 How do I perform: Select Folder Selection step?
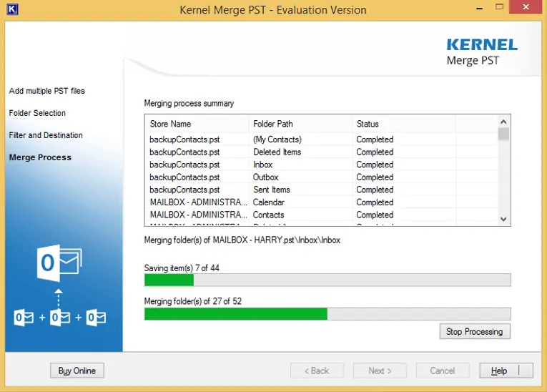37,113
